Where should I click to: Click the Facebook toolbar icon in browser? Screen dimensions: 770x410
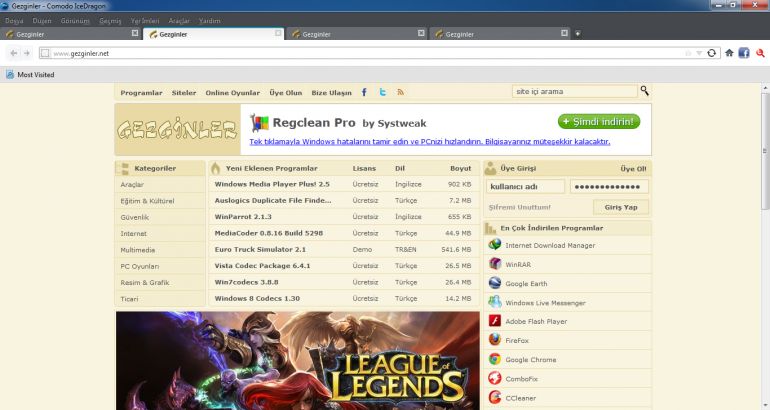click(x=744, y=53)
